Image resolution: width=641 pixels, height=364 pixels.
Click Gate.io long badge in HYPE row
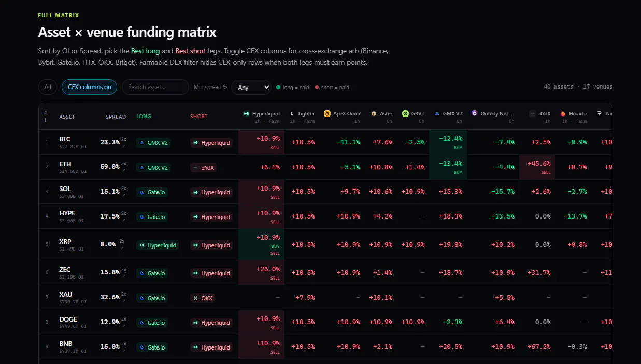tap(152, 217)
